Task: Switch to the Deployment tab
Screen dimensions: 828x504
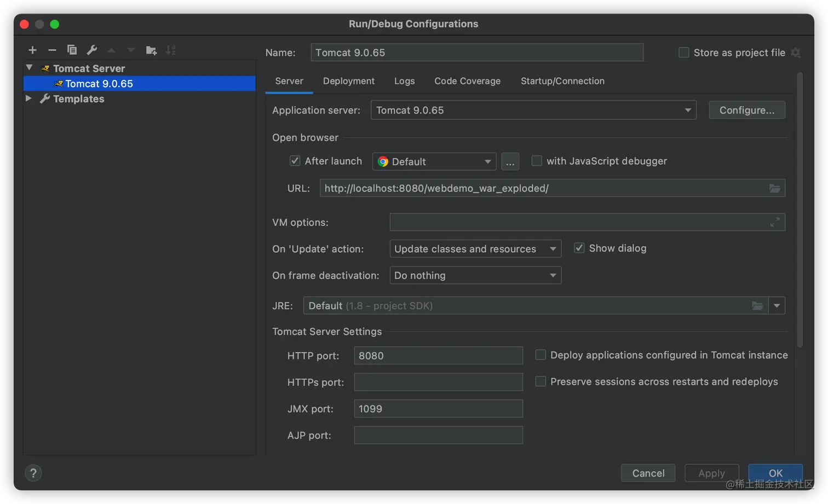Action: 348,81
